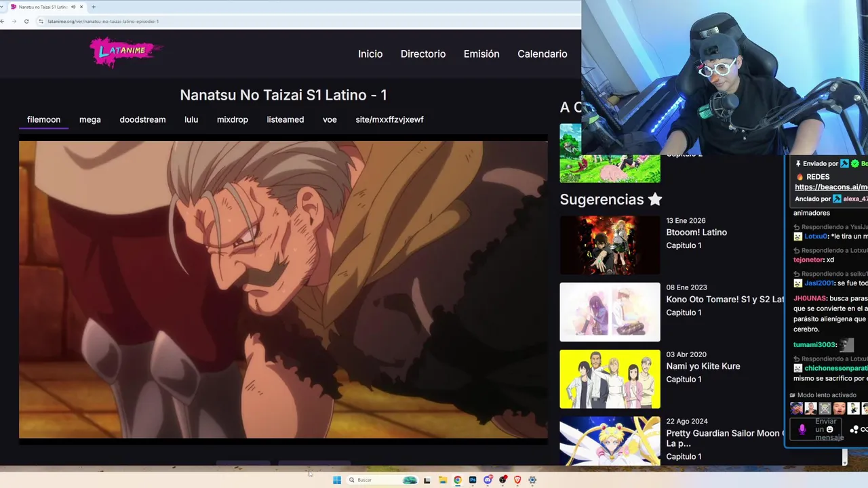
Task: Open the Calendario page
Action: click(542, 54)
